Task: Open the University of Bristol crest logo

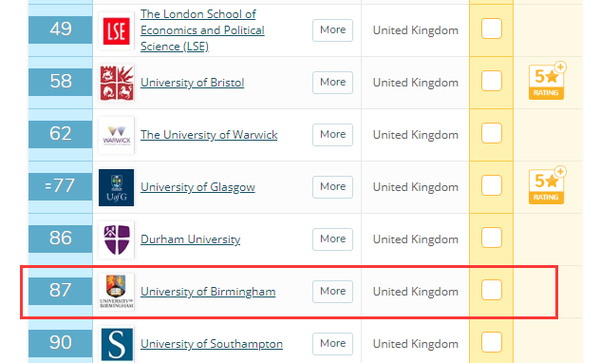Action: coord(116,83)
